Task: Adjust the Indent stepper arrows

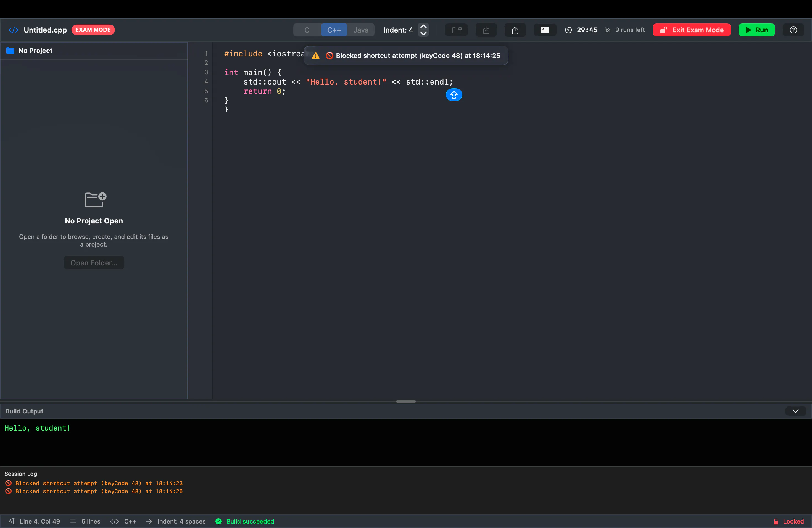Action: (423, 30)
